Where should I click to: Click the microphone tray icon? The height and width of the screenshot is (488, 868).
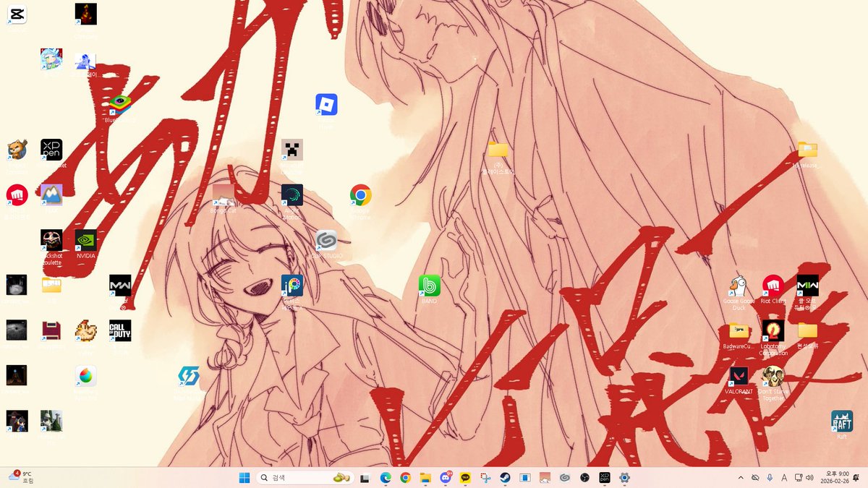pos(770,477)
